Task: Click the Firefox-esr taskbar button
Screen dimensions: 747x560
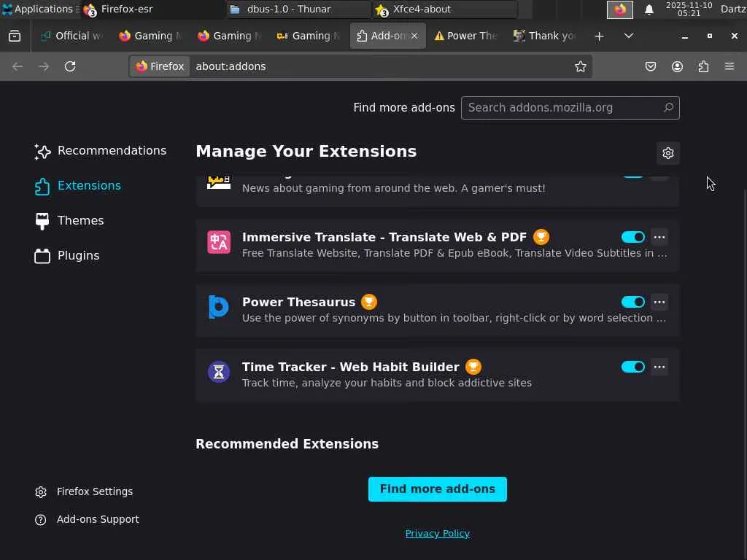Action: pos(153,9)
